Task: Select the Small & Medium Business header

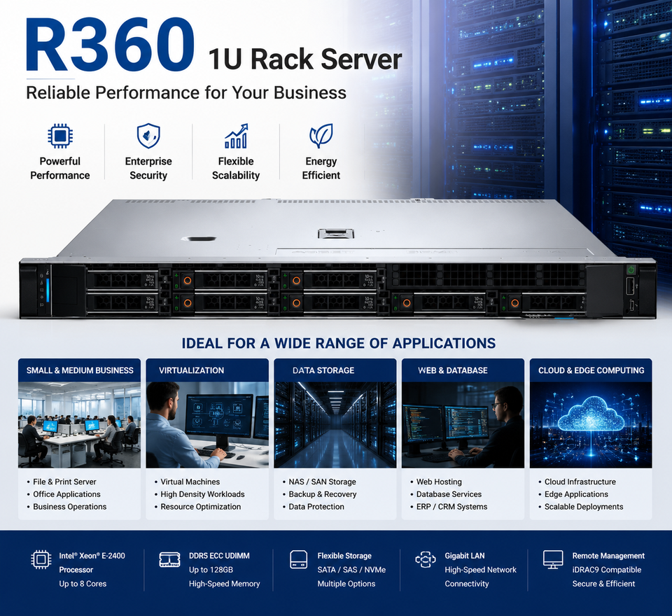Action: (x=79, y=370)
